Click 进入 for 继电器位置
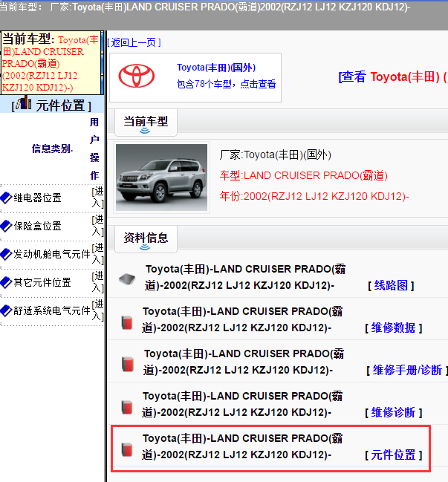 (x=98, y=198)
